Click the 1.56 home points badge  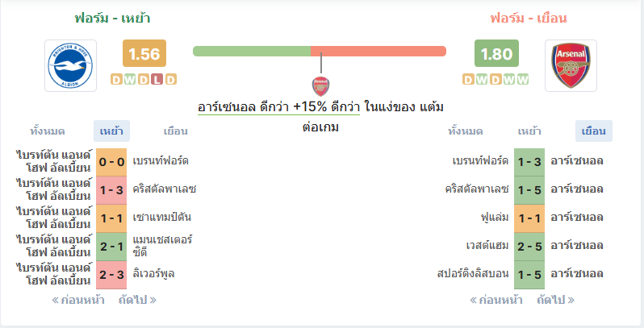click(x=144, y=54)
